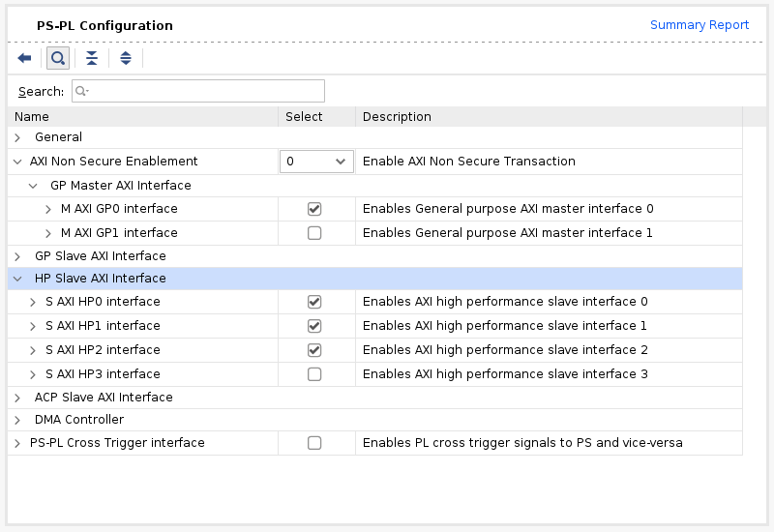
Task: Focus the Search input field
Action: click(198, 91)
